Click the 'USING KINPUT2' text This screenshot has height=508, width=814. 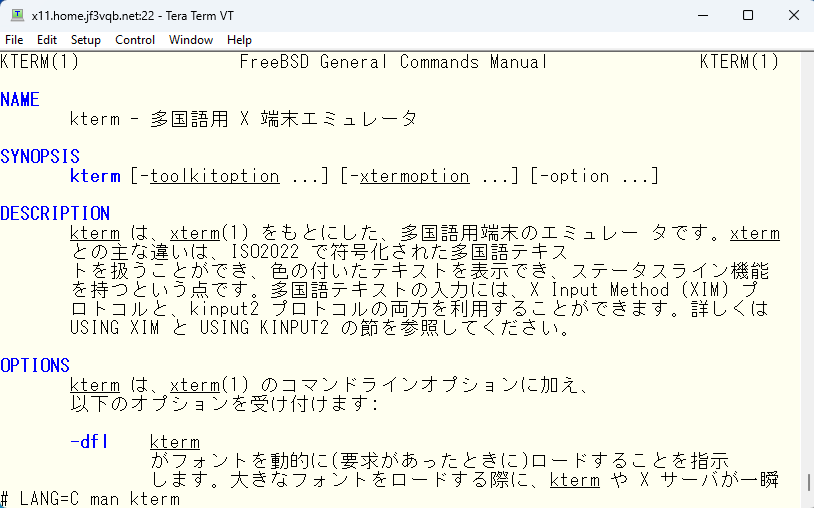[x=264, y=327]
